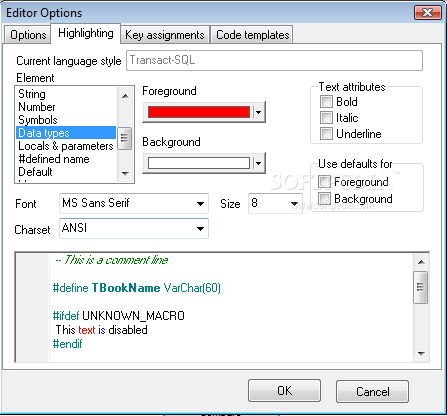Viewport: 447px width, 416px height.
Task: Open the Key assignments tab
Action: [165, 35]
